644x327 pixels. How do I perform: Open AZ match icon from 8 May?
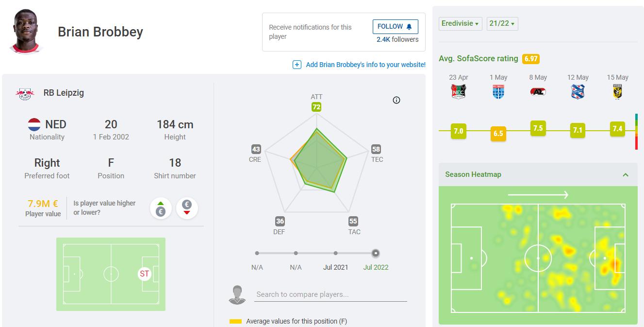(538, 91)
